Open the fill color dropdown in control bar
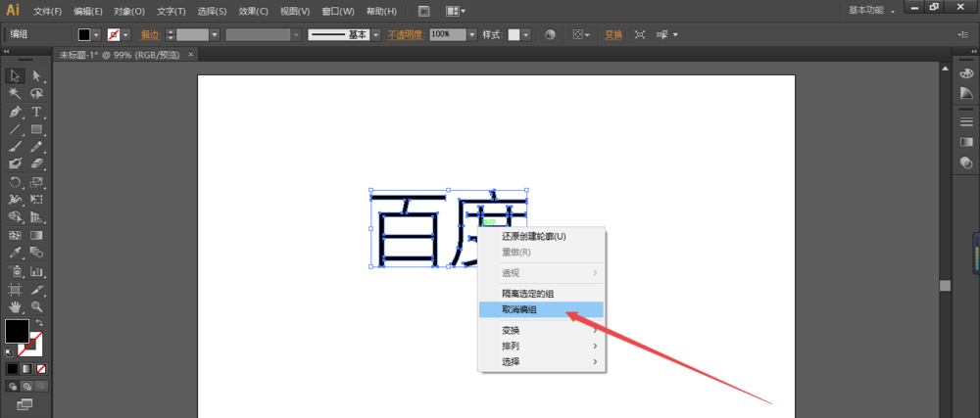980x418 pixels. click(96, 35)
